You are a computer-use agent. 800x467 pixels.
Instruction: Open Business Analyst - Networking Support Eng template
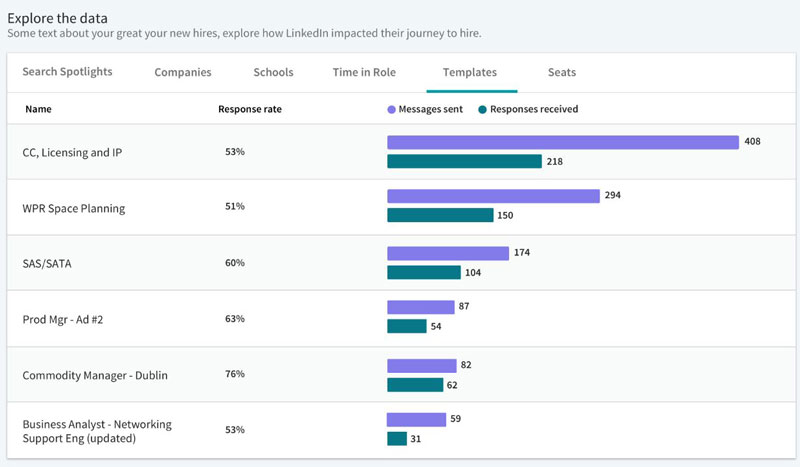(97, 431)
